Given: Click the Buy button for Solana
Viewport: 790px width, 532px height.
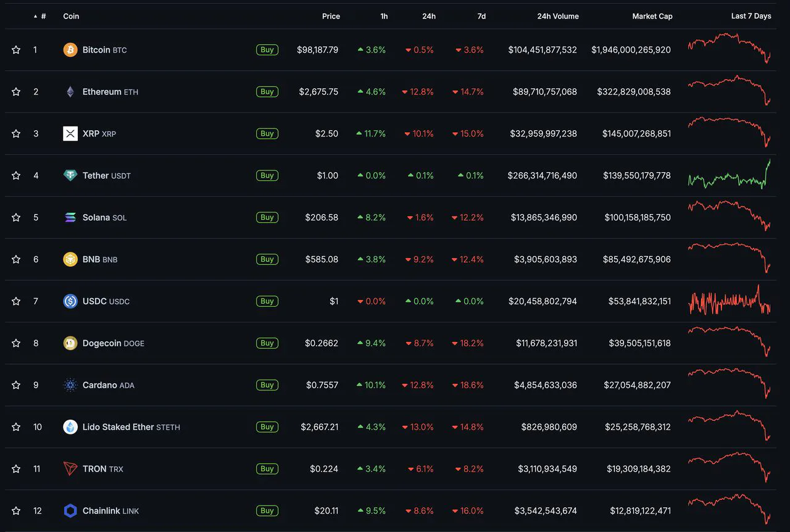Looking at the screenshot, I should coord(267,217).
